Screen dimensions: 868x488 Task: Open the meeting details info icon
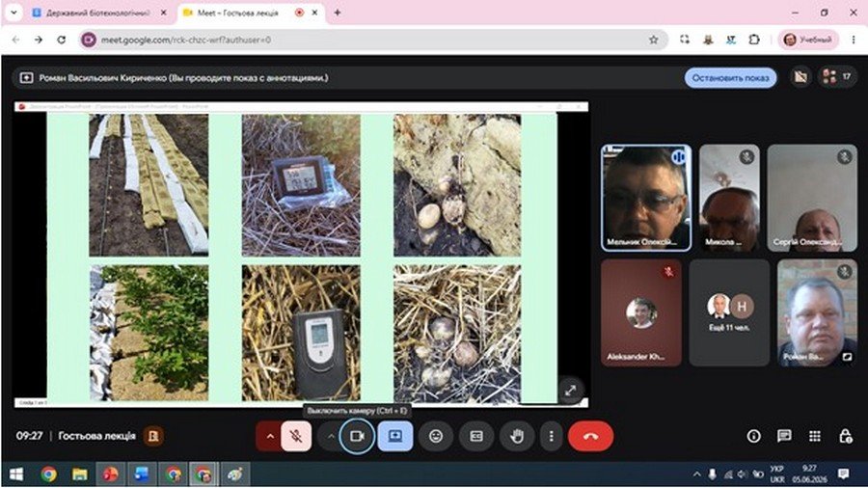(753, 436)
